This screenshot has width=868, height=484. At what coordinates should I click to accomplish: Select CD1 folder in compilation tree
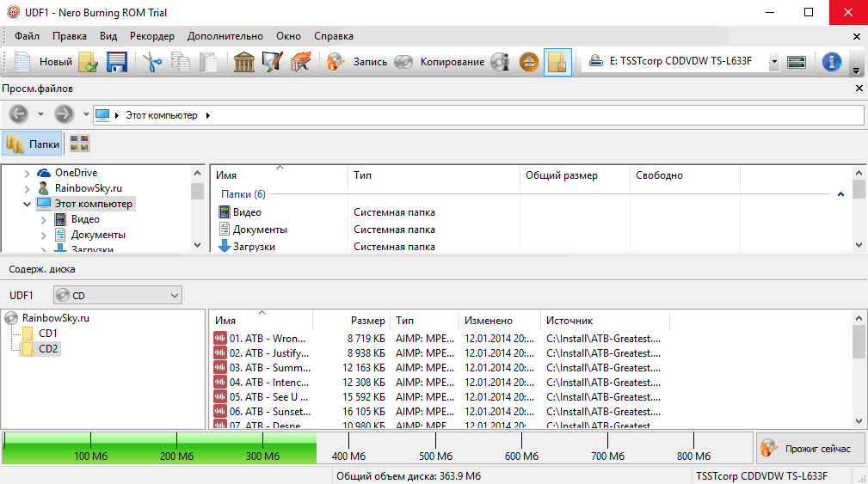[x=47, y=334]
